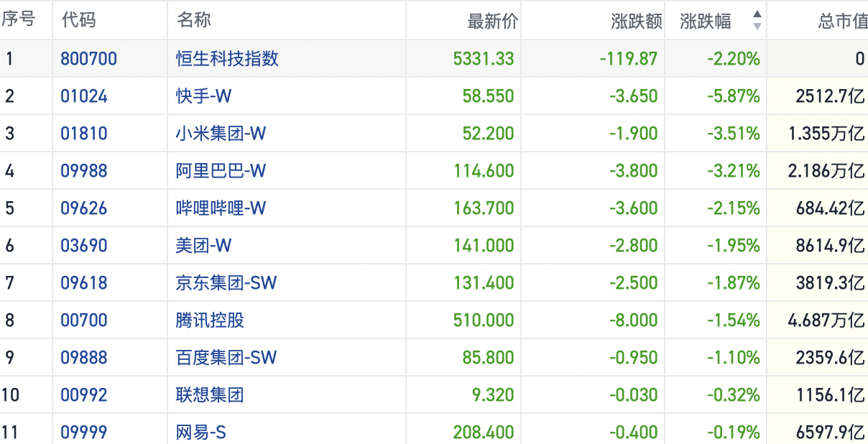Open 联想集团 stock page

pyautogui.click(x=210, y=394)
